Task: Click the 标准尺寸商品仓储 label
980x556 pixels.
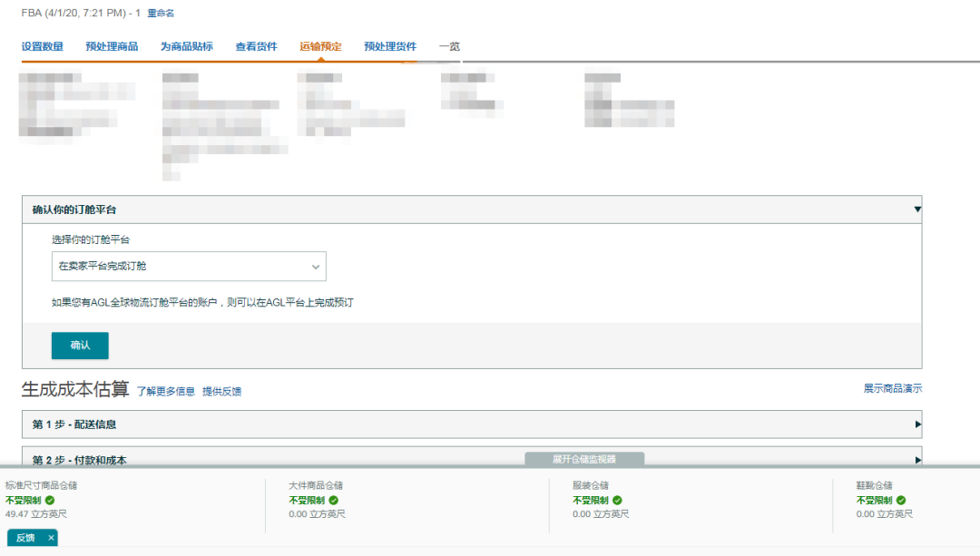Action: point(41,485)
